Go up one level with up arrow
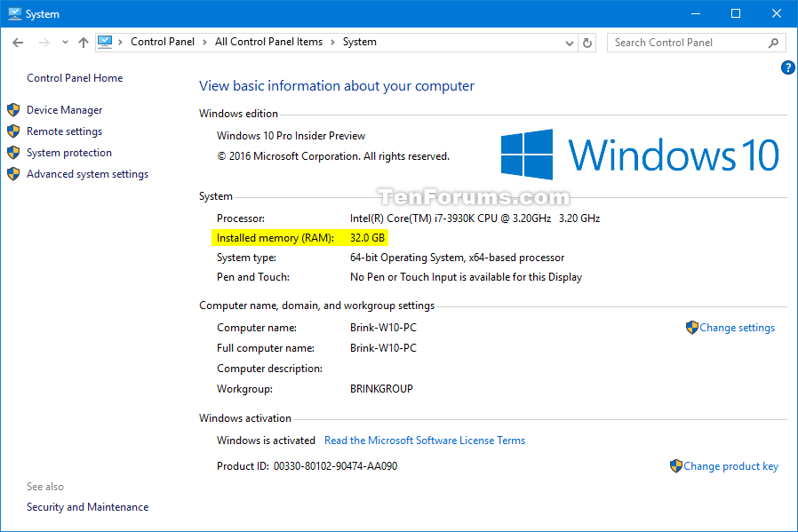The height and width of the screenshot is (532, 798). coord(84,43)
